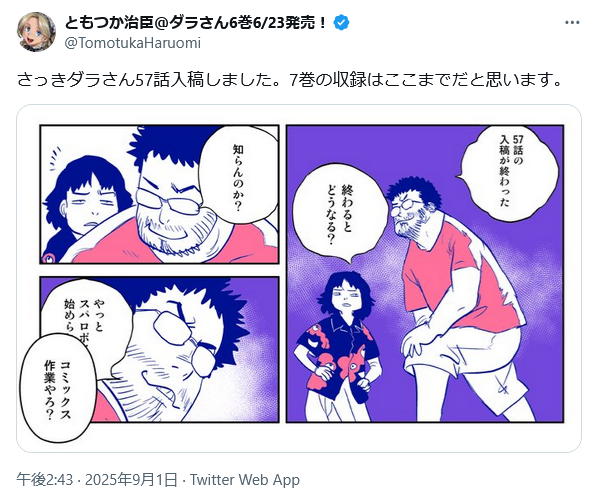Click the top-left panel with 知らんのか speech bubble
Screen dimensions: 598x501
point(159,194)
